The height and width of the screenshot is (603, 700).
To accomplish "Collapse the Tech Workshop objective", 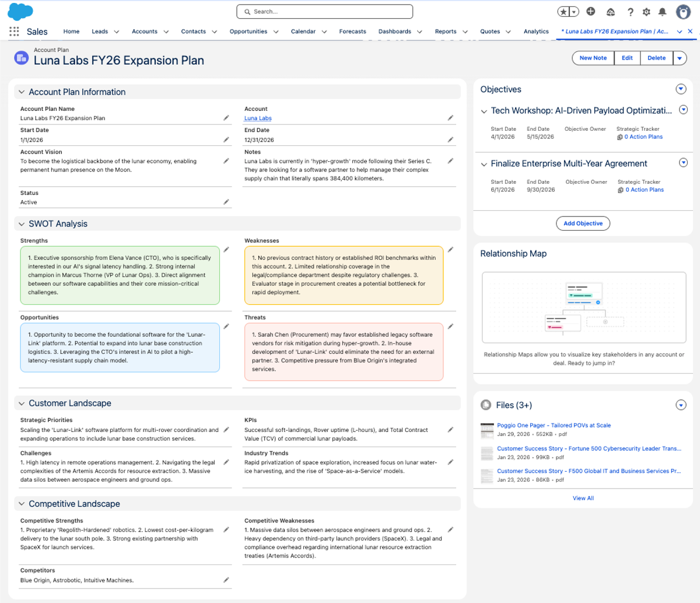I will [484, 111].
